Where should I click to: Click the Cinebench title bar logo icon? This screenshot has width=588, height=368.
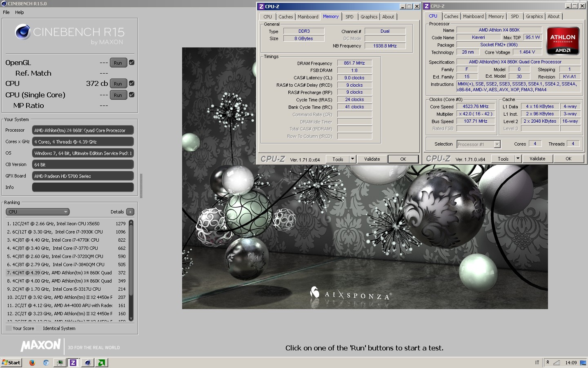coord(4,4)
